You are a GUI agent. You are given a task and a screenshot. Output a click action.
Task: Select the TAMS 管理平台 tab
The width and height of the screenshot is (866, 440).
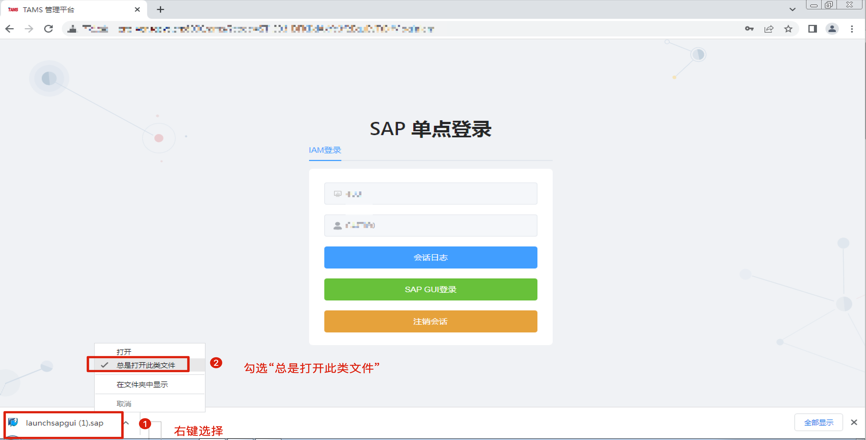(x=73, y=9)
